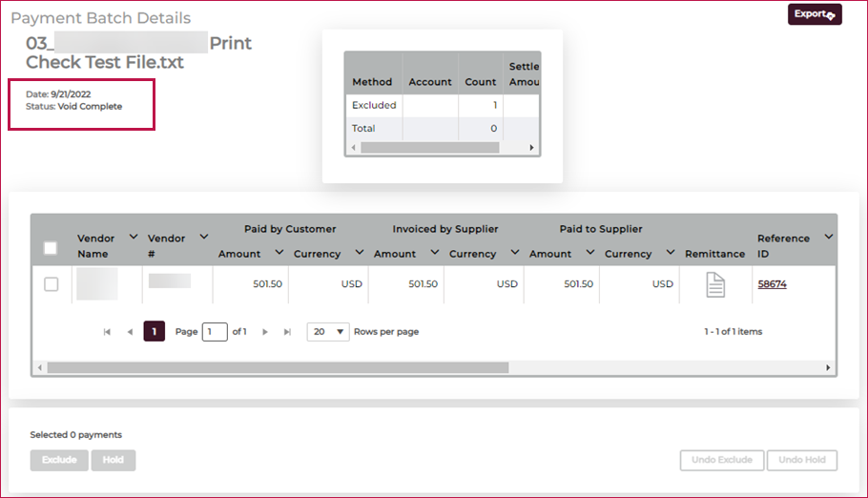Click the 'Selected 0 payments' text
Screen dimensions: 868x498
pyautogui.click(x=76, y=435)
